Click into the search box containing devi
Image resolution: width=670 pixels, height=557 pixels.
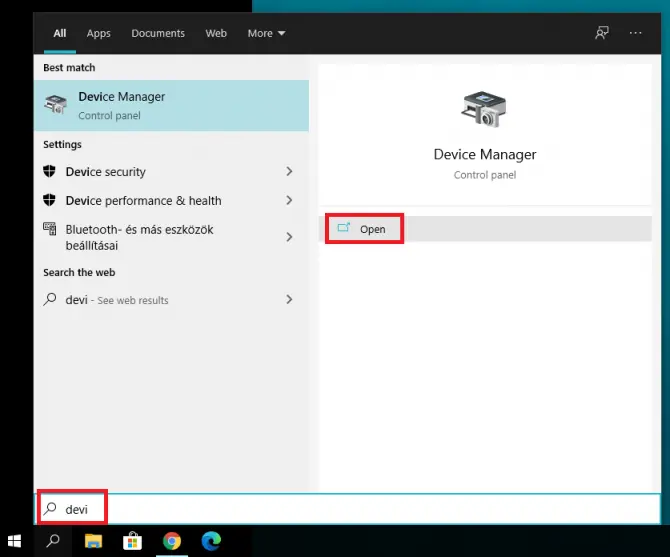pos(347,509)
